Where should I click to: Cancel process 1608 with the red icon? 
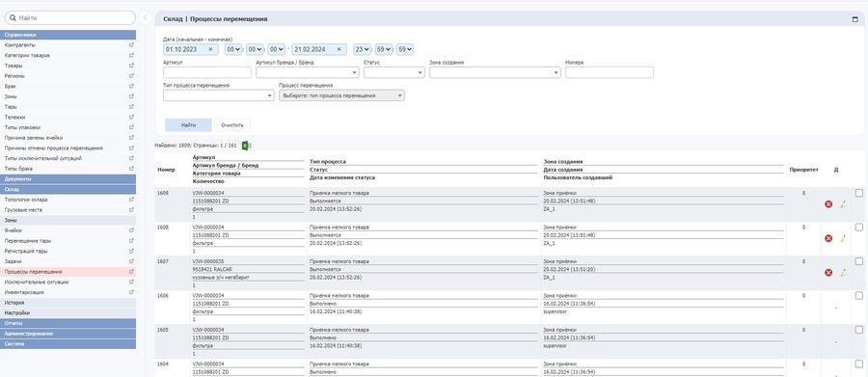pyautogui.click(x=828, y=238)
